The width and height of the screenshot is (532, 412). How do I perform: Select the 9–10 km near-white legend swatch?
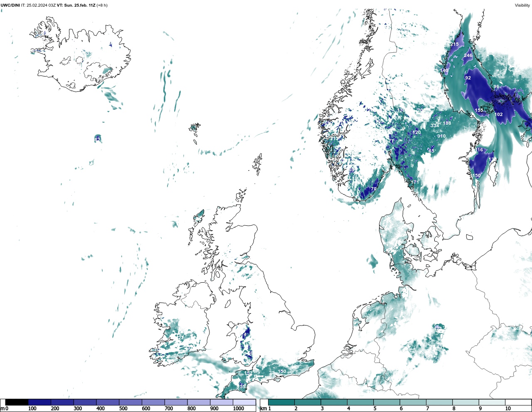(x=492, y=402)
